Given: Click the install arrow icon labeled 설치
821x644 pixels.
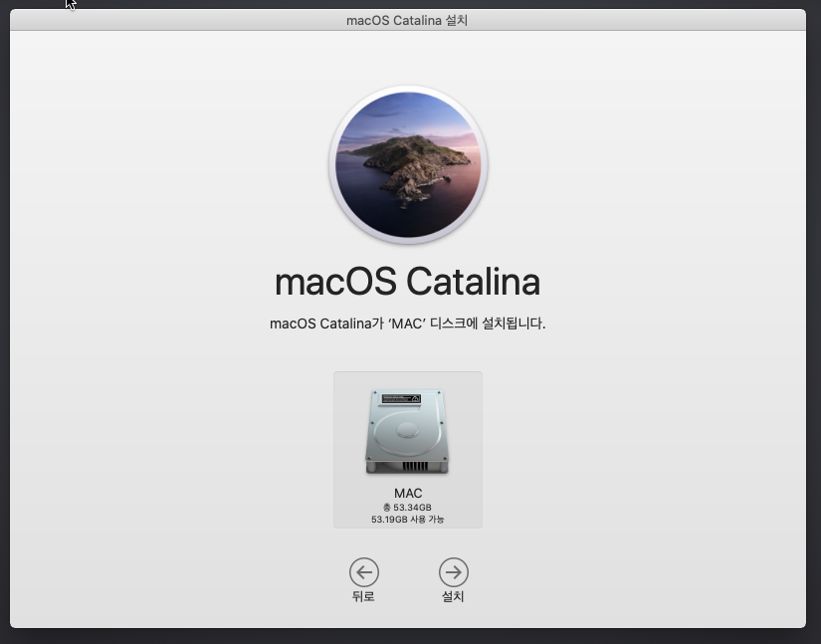Looking at the screenshot, I should tap(454, 572).
